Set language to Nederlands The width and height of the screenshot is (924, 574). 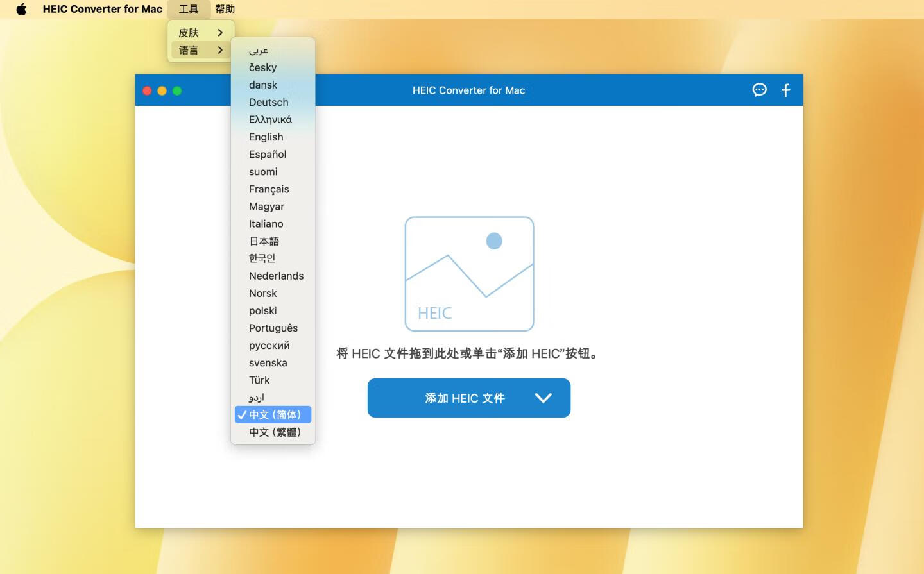[273, 276]
